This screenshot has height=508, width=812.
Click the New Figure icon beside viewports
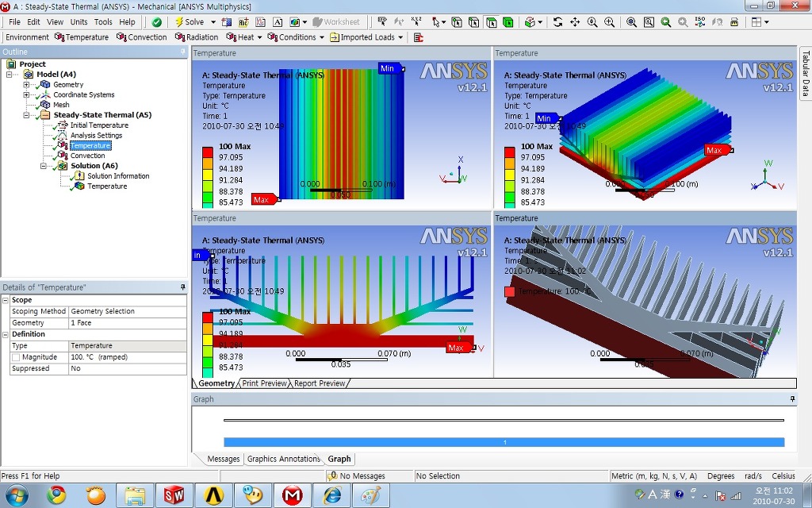point(293,21)
